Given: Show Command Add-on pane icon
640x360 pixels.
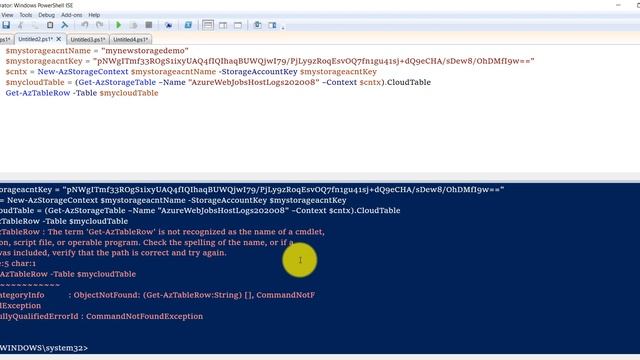Looking at the screenshot, I should (272, 25).
